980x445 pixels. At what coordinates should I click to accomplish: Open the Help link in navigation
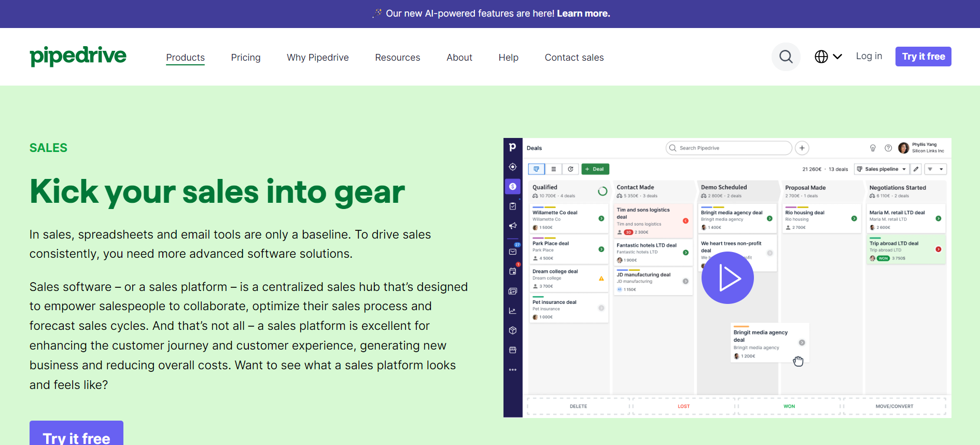509,58
